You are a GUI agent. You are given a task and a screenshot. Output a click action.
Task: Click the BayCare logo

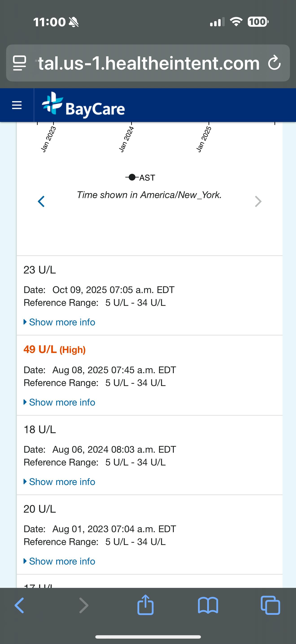pos(83,105)
